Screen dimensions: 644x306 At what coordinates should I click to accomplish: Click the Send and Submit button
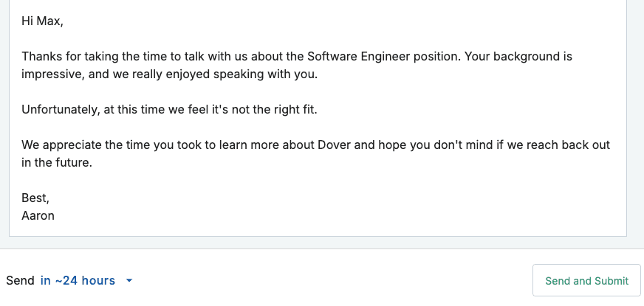click(x=586, y=280)
